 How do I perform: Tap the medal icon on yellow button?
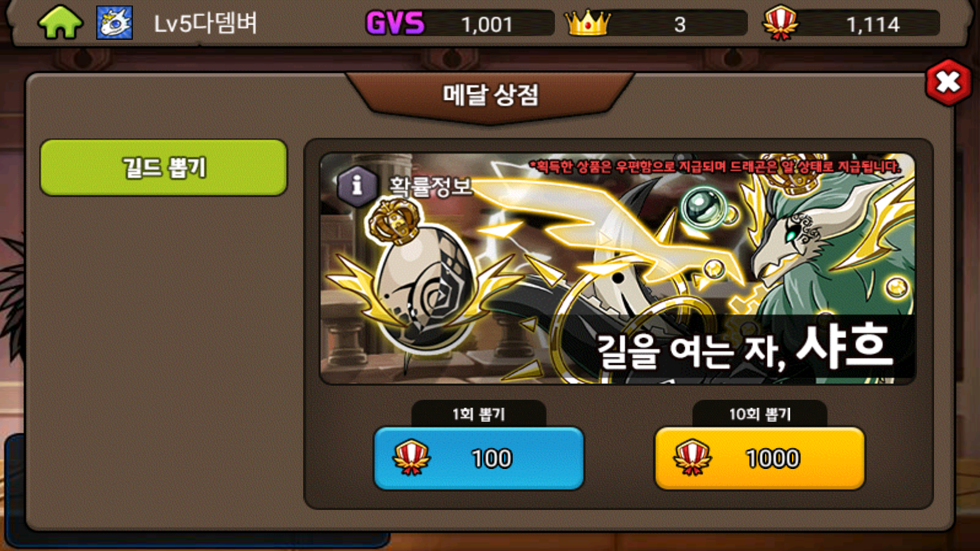[x=693, y=457]
